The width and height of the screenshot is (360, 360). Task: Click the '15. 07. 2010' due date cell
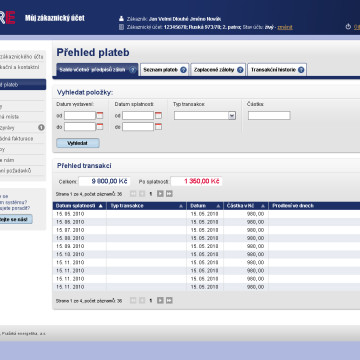click(70, 230)
